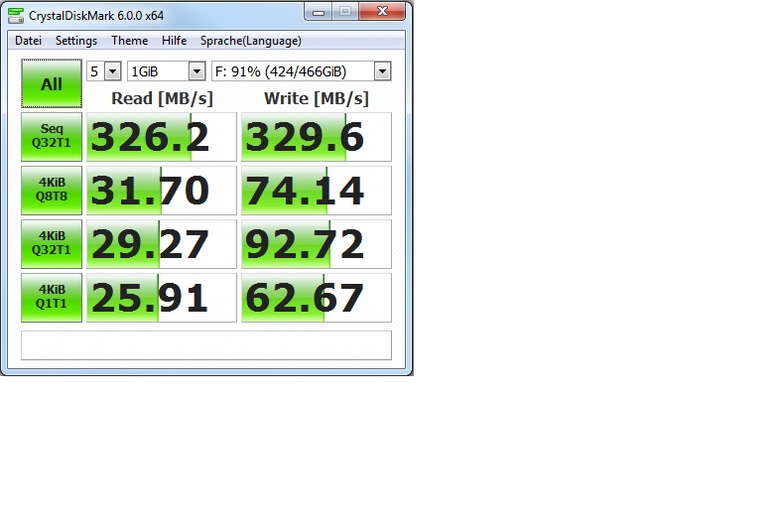Start the 4KiB Q32T1 test
Viewport: 775px width, 532px height.
[x=52, y=244]
